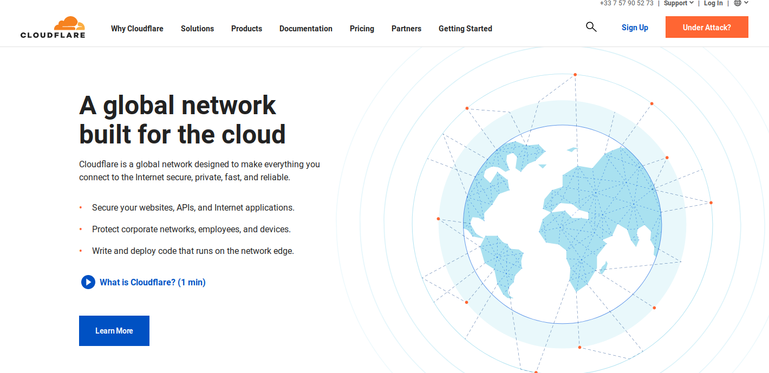Click the Sign Up link
This screenshot has width=769, height=373.
[635, 27]
